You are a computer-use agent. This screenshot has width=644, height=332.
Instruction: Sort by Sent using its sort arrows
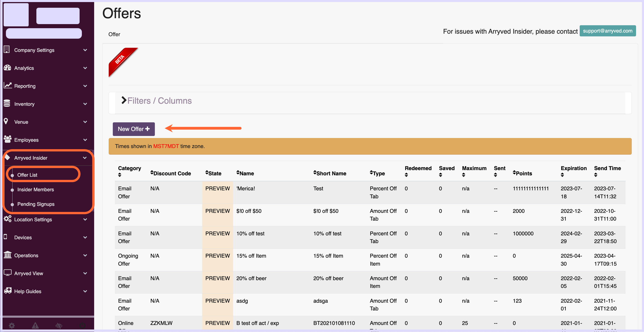[x=496, y=175]
